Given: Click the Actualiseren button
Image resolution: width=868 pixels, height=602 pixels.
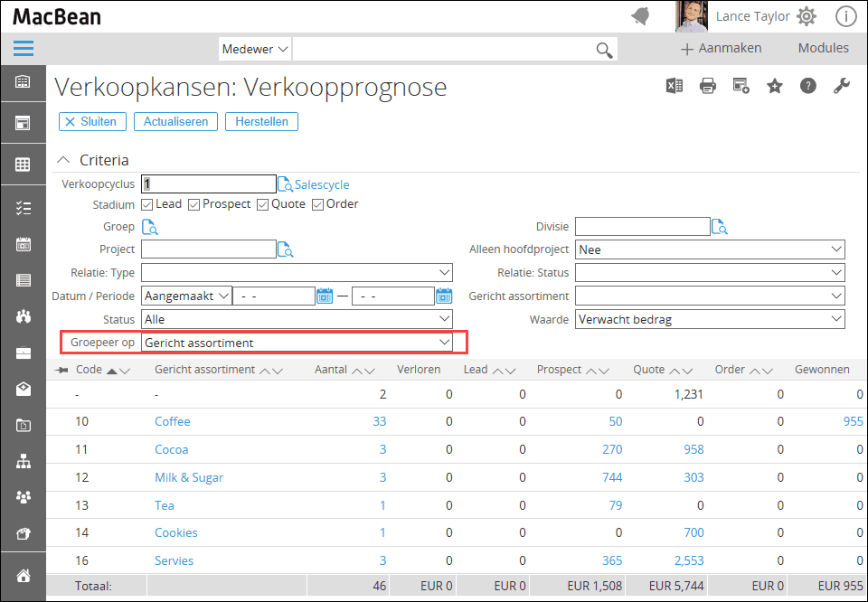Looking at the screenshot, I should [175, 121].
